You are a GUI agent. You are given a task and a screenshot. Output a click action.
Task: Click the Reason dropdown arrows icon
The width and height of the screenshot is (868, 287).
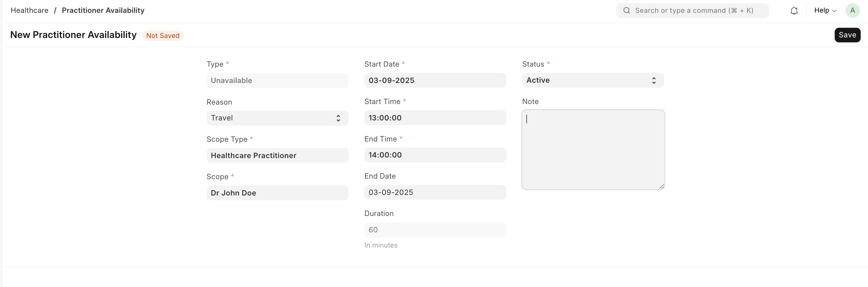[x=338, y=118]
